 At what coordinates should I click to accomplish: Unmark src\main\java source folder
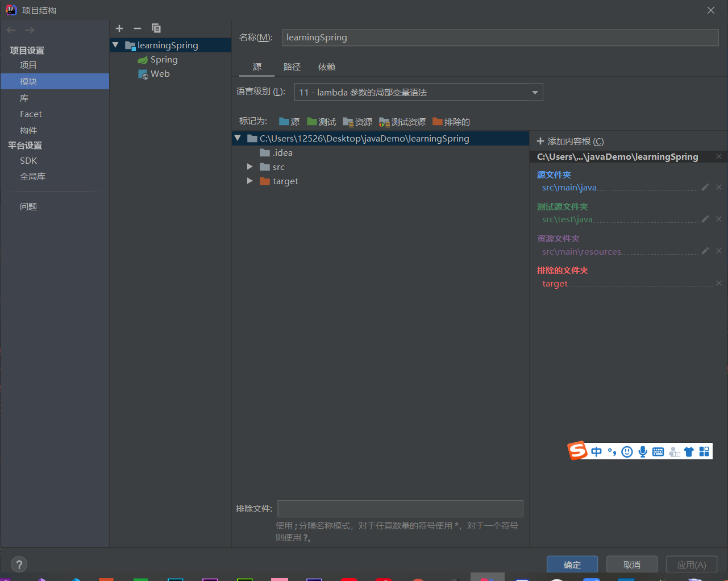(x=719, y=187)
